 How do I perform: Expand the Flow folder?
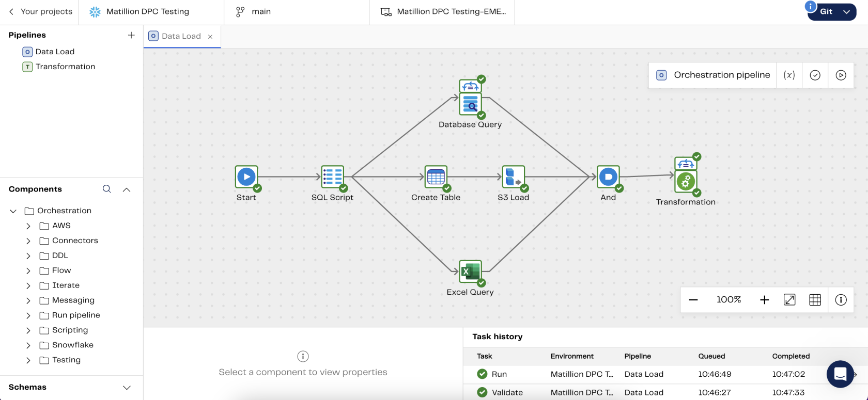point(28,271)
